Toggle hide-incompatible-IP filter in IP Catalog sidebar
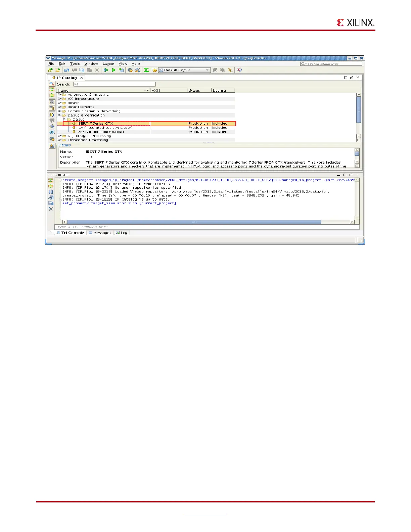Screen dimensions: 411x532 pos(52,102)
